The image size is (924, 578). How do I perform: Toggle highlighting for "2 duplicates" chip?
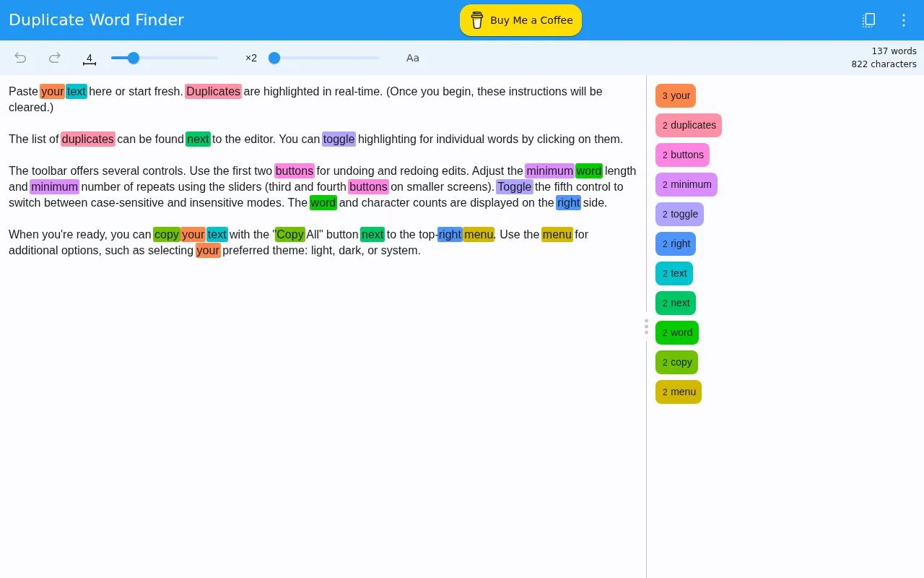click(689, 125)
